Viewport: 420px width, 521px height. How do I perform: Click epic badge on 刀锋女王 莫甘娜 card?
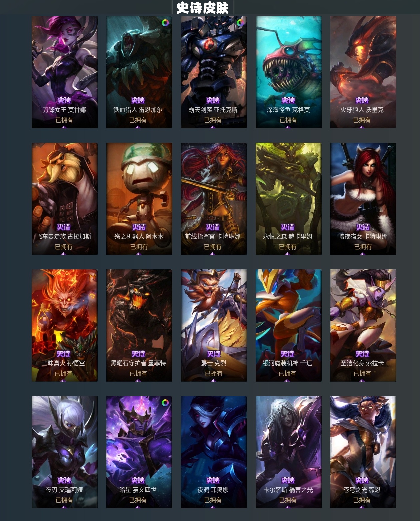tap(64, 100)
